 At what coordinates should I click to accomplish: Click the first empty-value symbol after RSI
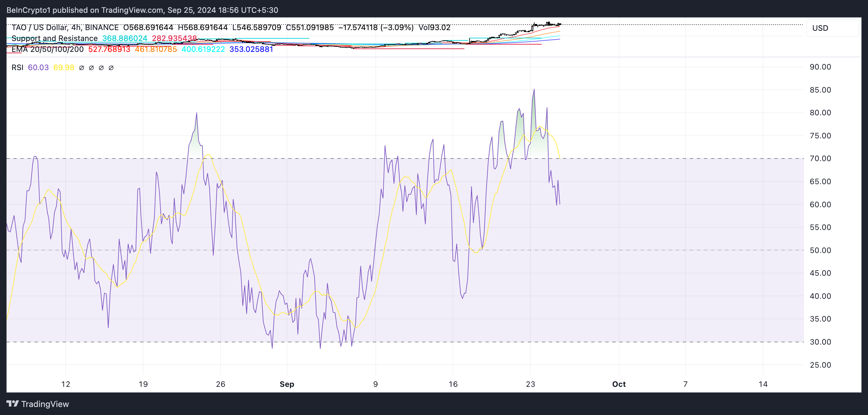tap(82, 68)
